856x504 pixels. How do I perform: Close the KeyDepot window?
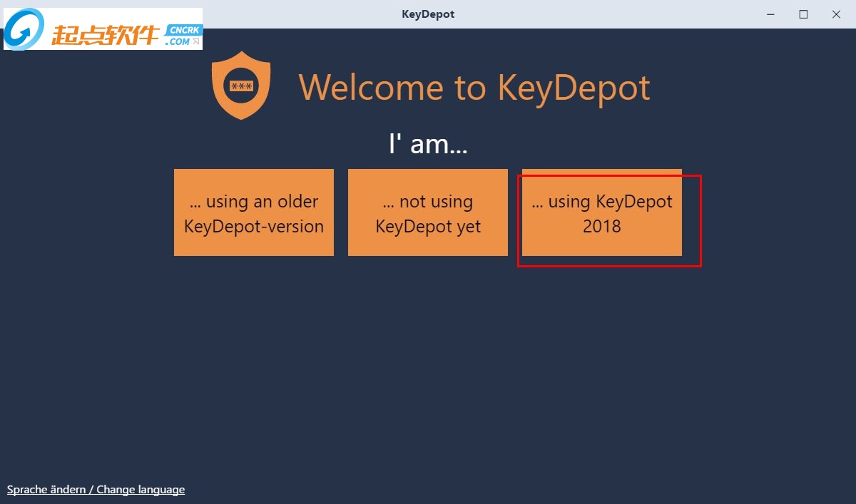tap(836, 14)
